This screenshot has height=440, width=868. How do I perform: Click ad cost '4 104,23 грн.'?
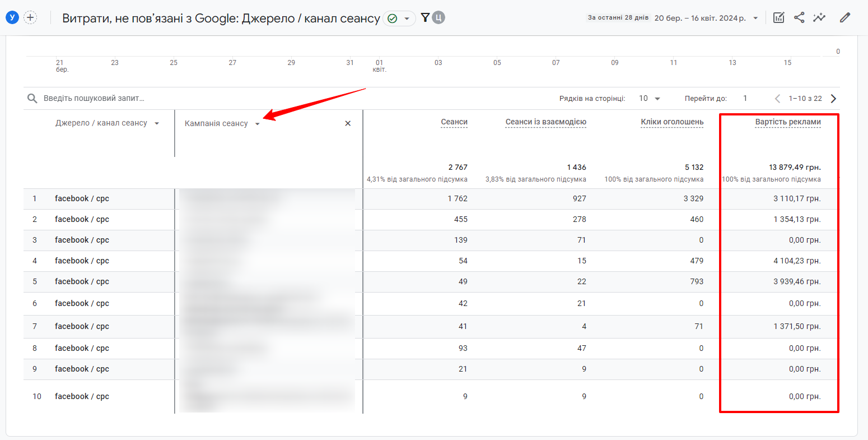click(x=797, y=261)
